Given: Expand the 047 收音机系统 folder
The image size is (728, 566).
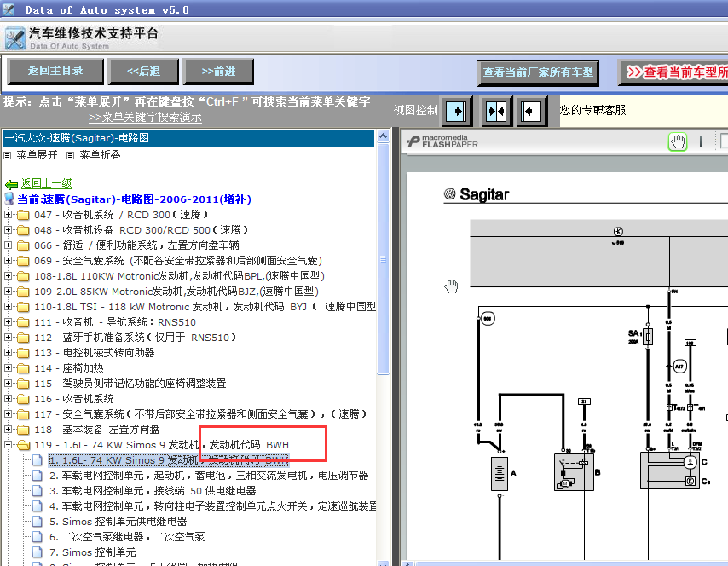Looking at the screenshot, I should 8,215.
